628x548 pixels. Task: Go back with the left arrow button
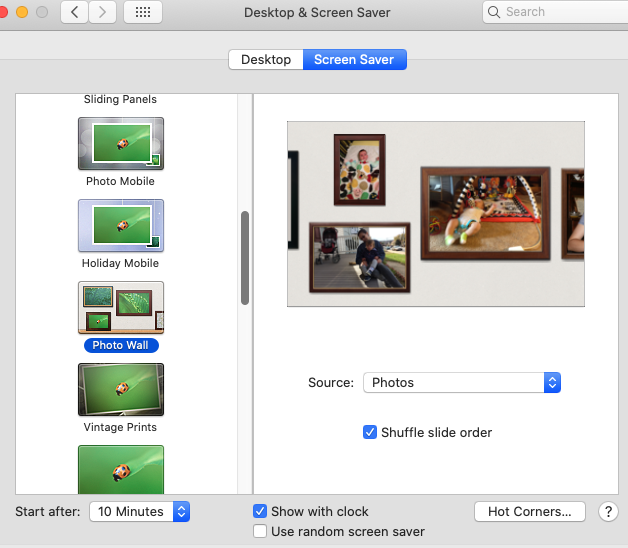point(74,12)
